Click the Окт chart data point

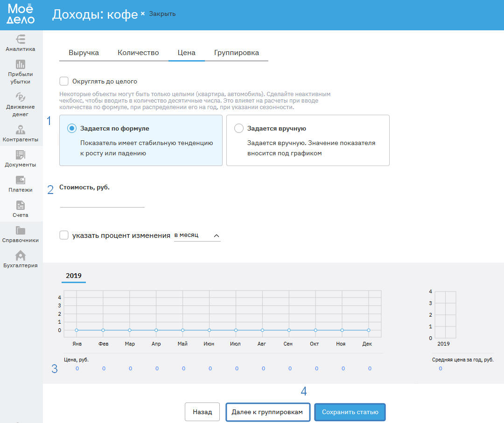(x=315, y=330)
